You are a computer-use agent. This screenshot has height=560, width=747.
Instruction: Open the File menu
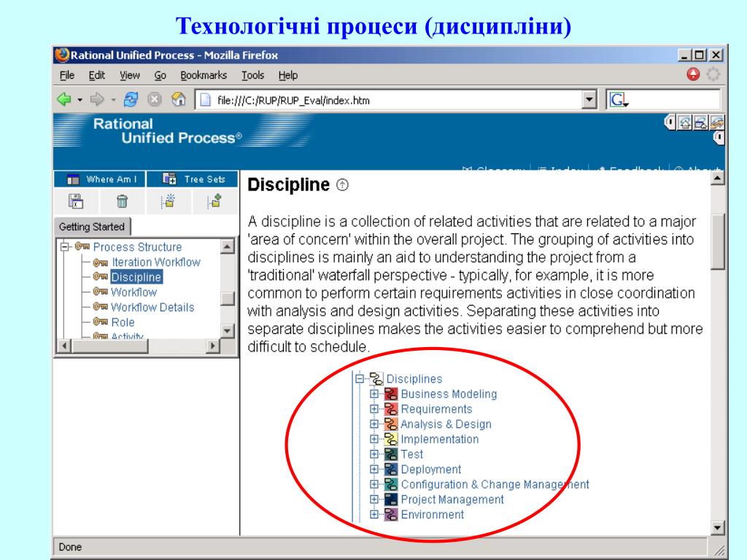click(x=67, y=75)
